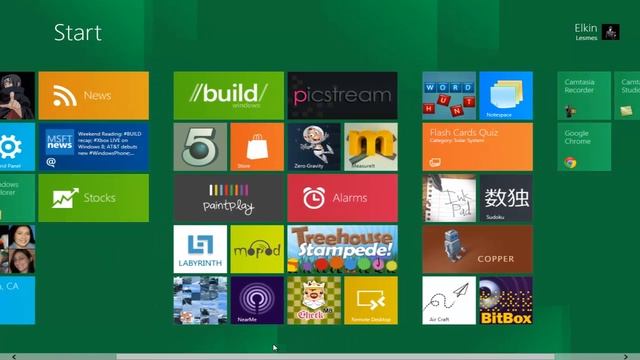Click the scrollbar right arrow
The width and height of the screenshot is (640, 360).
626,357
